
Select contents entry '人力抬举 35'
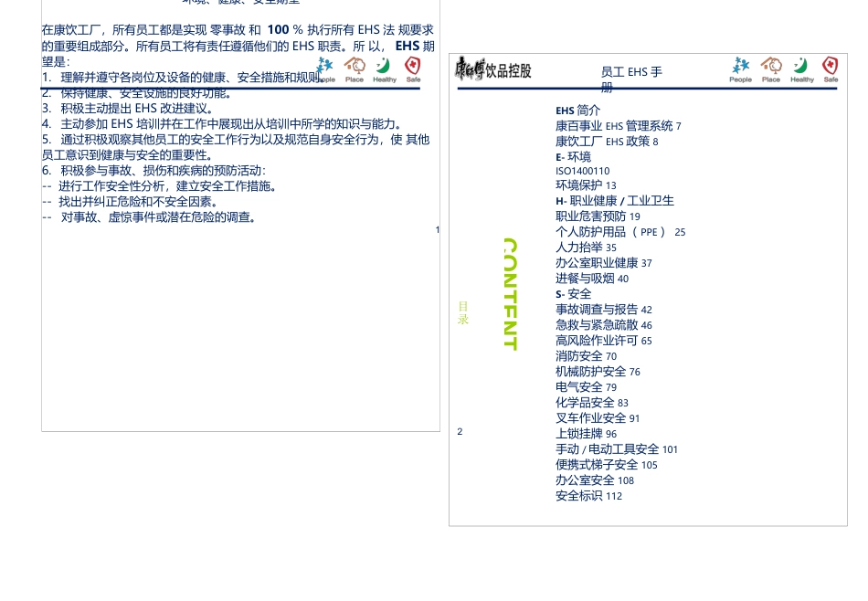tap(586, 248)
